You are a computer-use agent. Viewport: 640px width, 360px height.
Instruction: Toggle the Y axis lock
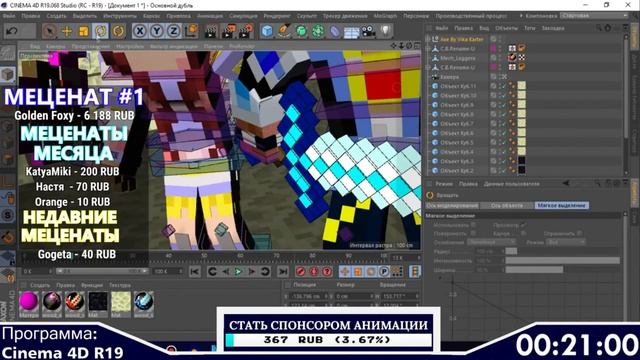pos(157,31)
